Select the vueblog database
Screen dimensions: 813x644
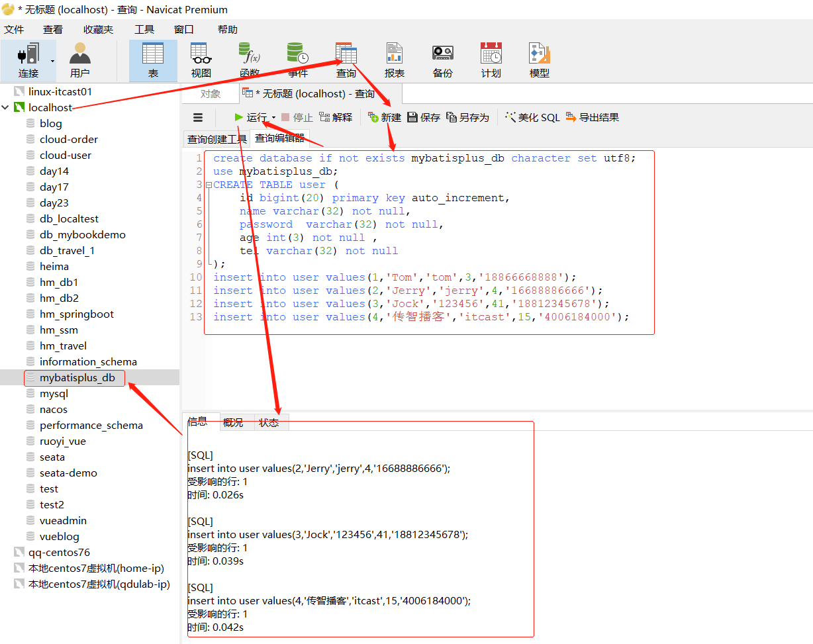[x=60, y=536]
